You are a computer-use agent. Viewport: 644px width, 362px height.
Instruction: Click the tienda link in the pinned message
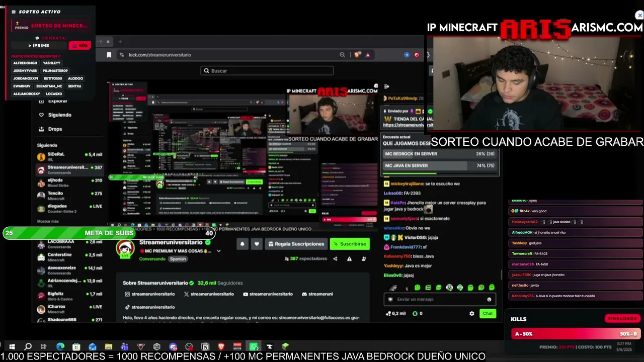click(x=408, y=125)
